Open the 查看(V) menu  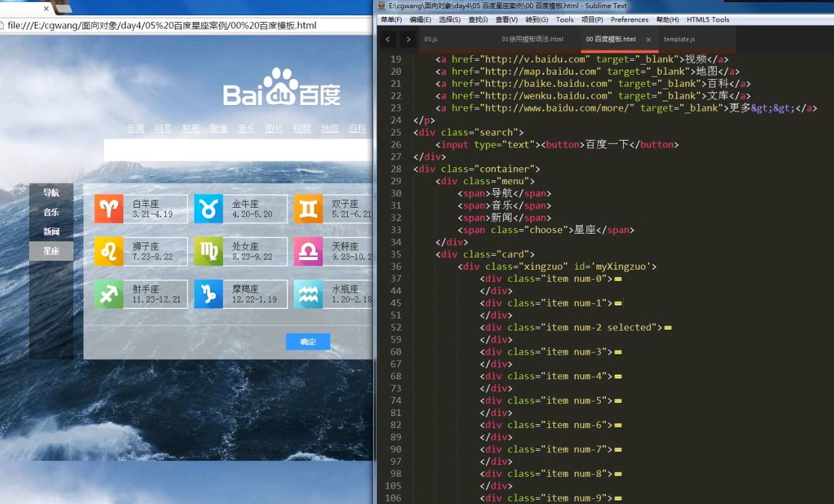507,20
